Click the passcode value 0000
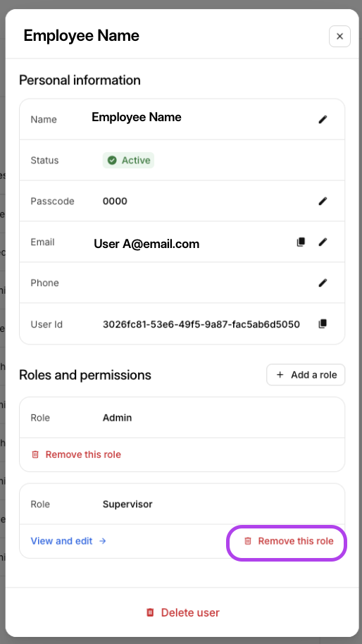This screenshot has width=362, height=644. [x=115, y=202]
